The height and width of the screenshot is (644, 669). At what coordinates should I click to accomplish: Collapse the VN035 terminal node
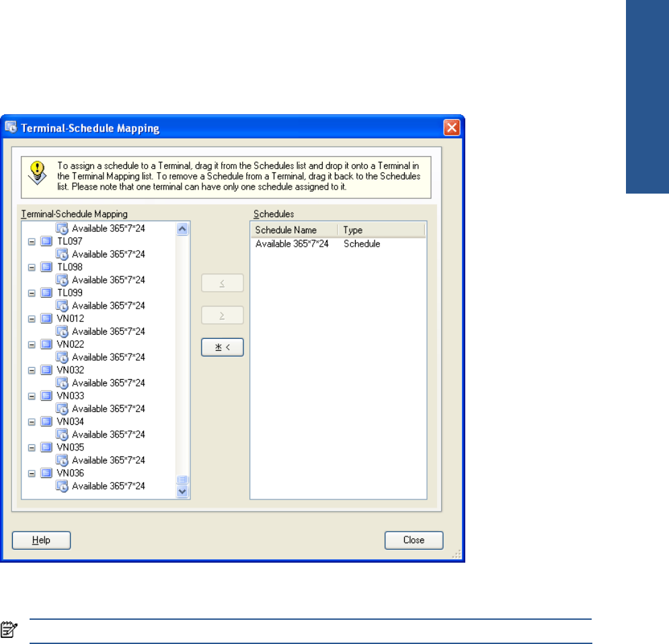[32, 448]
